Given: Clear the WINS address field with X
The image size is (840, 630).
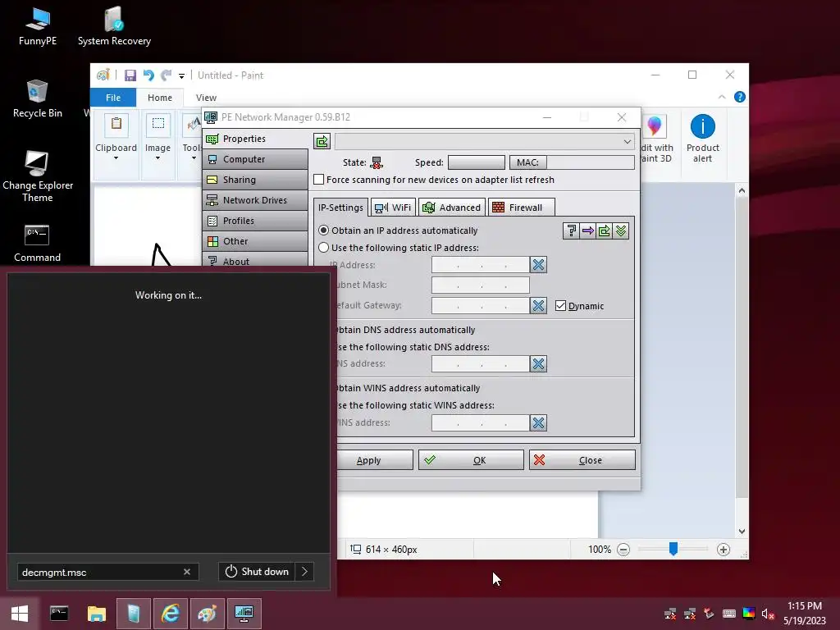Looking at the screenshot, I should [538, 422].
